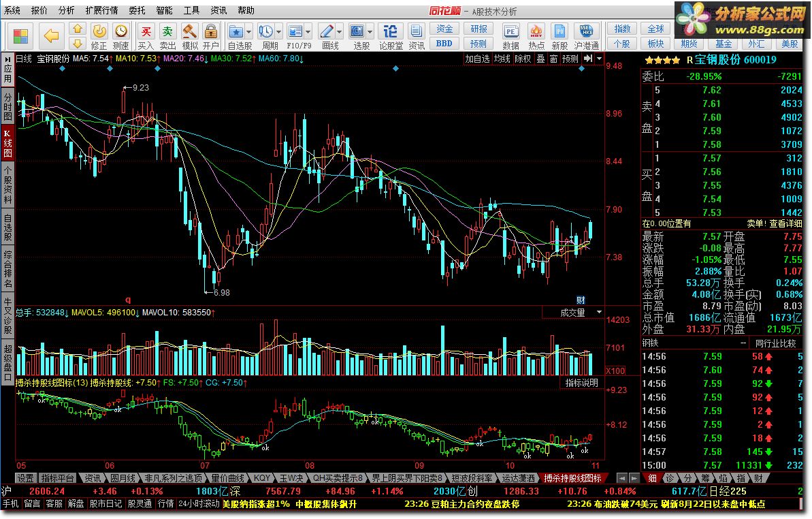Click the 研报 research report button
812x519 pixels.
click(478, 29)
